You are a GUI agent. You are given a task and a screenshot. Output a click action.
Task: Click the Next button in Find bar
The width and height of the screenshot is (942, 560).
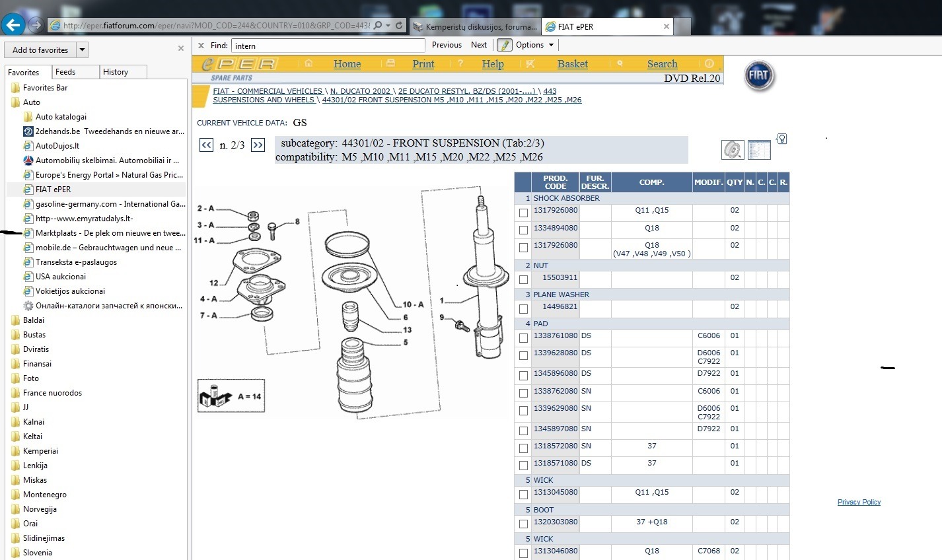pyautogui.click(x=479, y=45)
